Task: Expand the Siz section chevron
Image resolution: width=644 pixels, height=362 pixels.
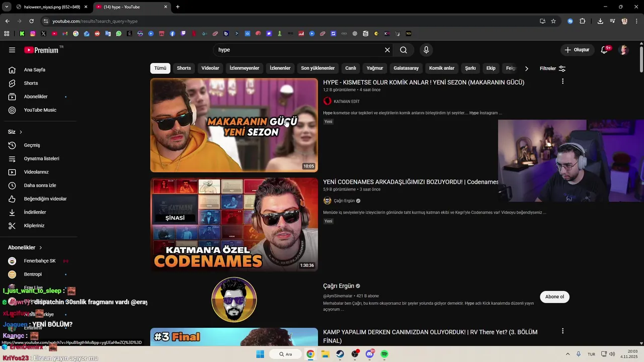Action: click(21, 132)
